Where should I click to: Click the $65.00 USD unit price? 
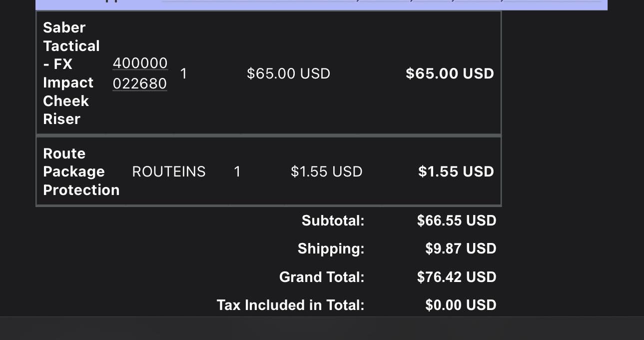[x=288, y=74]
